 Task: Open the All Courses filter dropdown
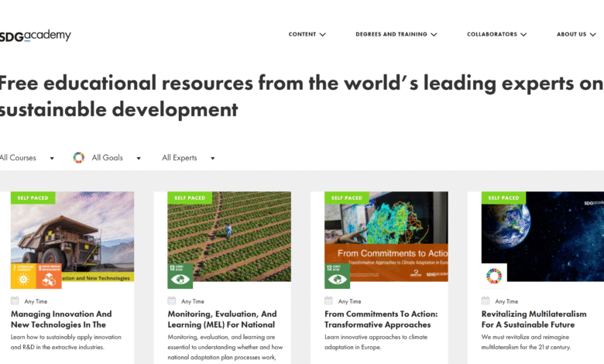27,158
